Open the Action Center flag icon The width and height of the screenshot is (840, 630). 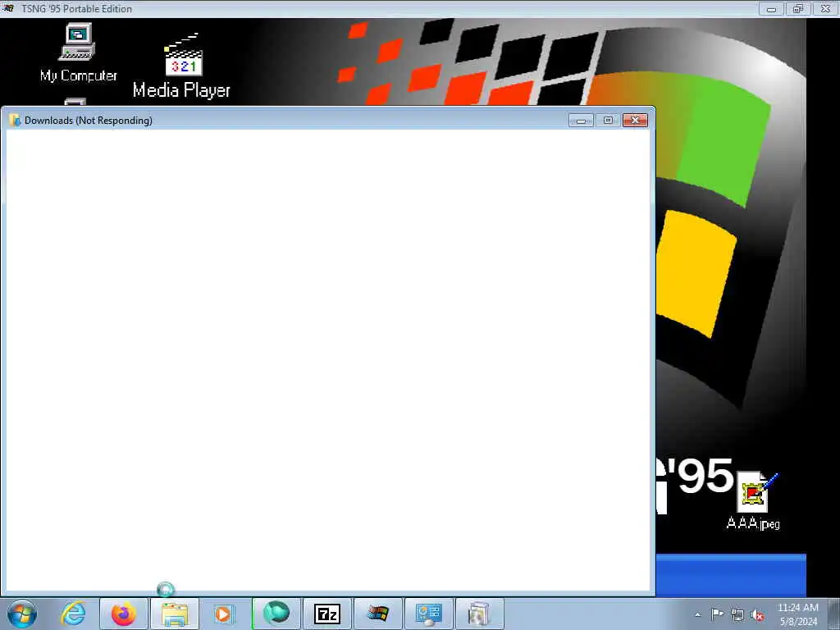pyautogui.click(x=717, y=614)
